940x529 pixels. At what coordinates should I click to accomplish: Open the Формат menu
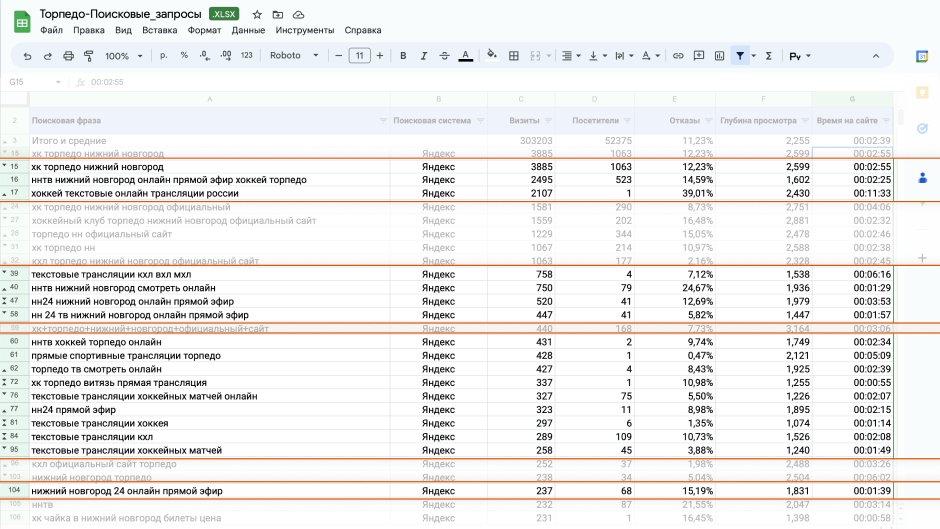click(204, 30)
